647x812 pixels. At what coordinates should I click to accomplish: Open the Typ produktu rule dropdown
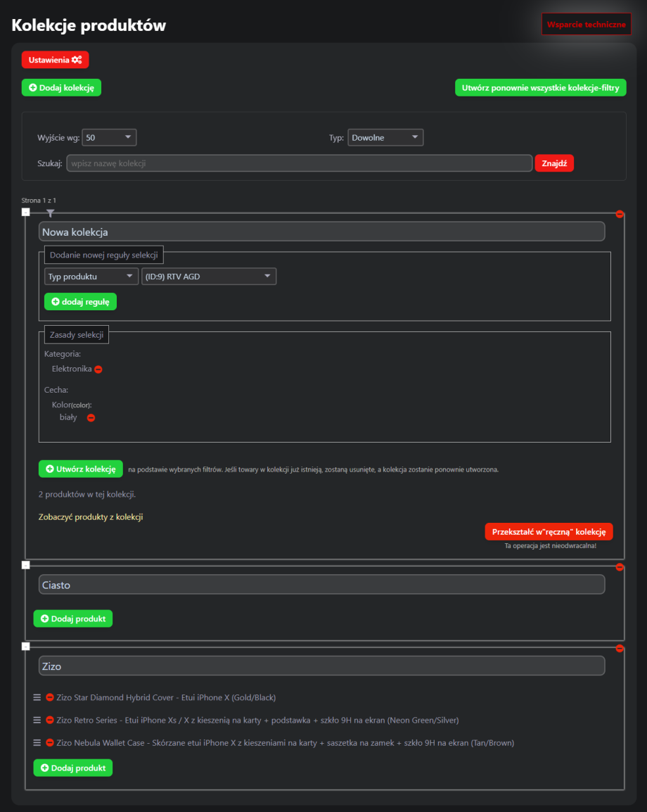[91, 277]
